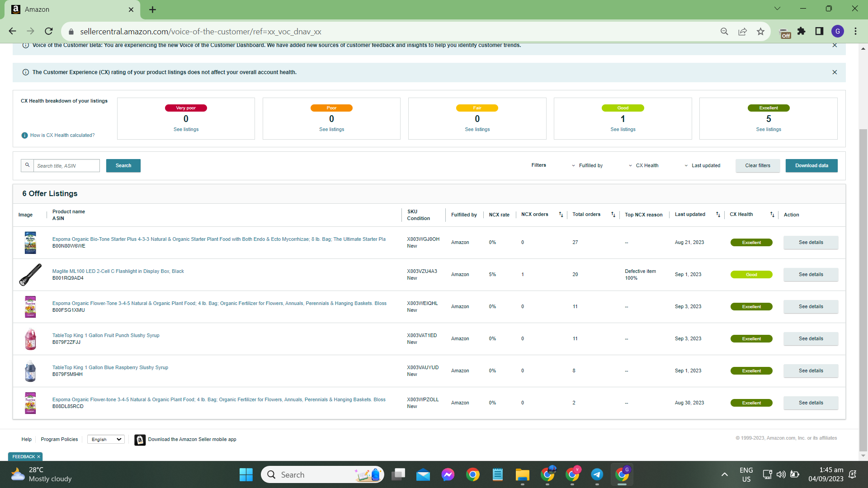This screenshot has width=868, height=488.
Task: See listings under Good
Action: click(623, 130)
